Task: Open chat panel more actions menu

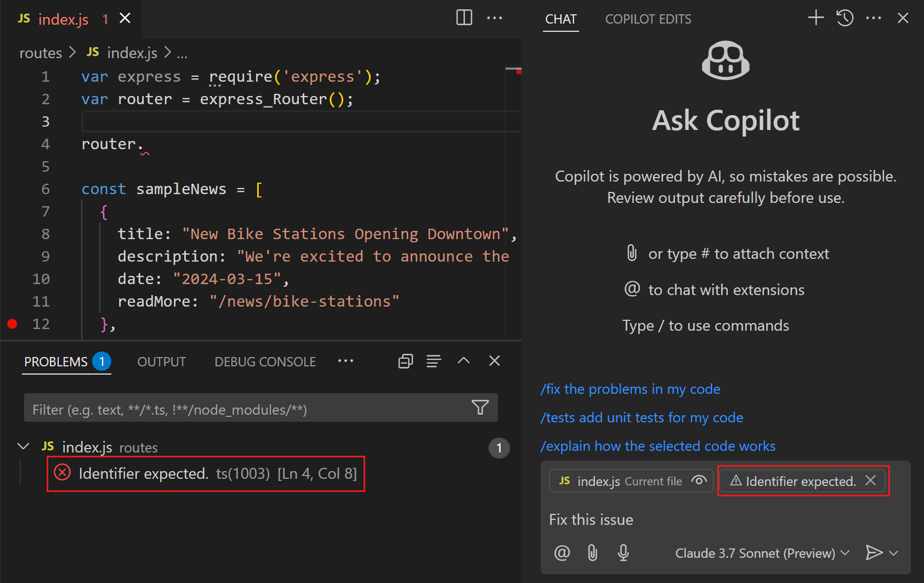Action: pos(874,18)
